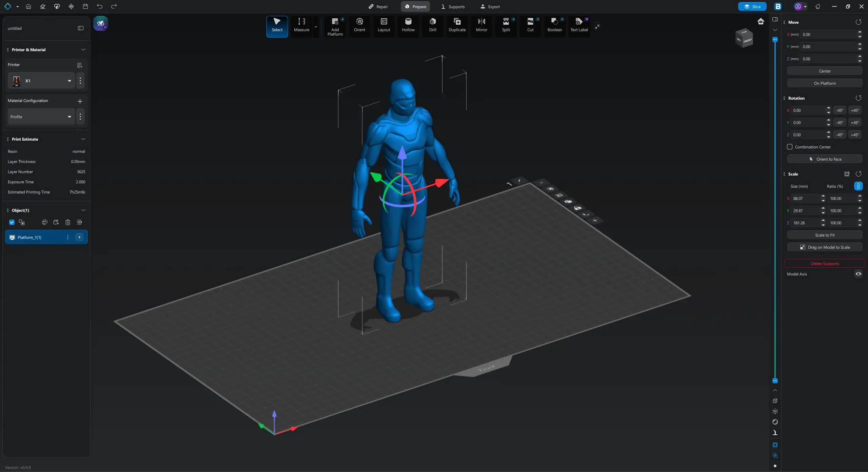Collapse the Print Estimate section
This screenshot has height=472, width=868.
[83, 139]
